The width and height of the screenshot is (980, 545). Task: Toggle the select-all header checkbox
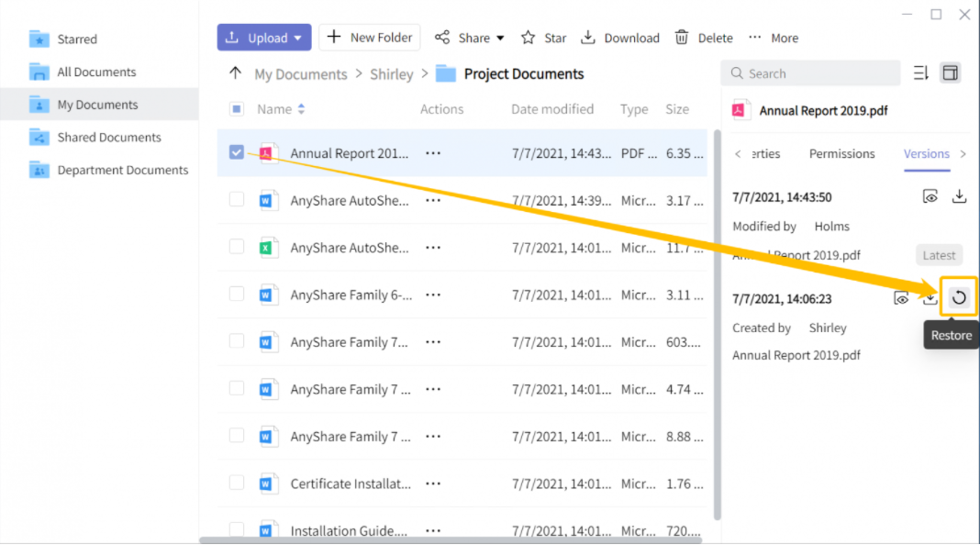click(x=236, y=109)
